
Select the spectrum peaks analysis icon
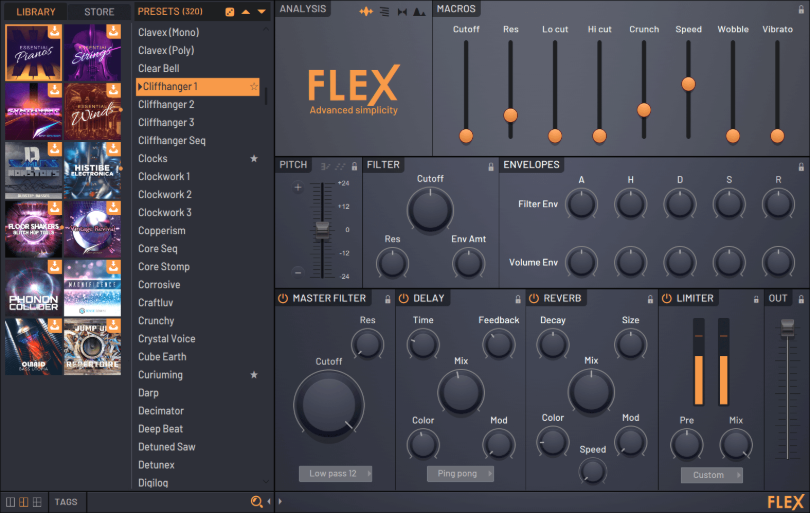click(419, 11)
